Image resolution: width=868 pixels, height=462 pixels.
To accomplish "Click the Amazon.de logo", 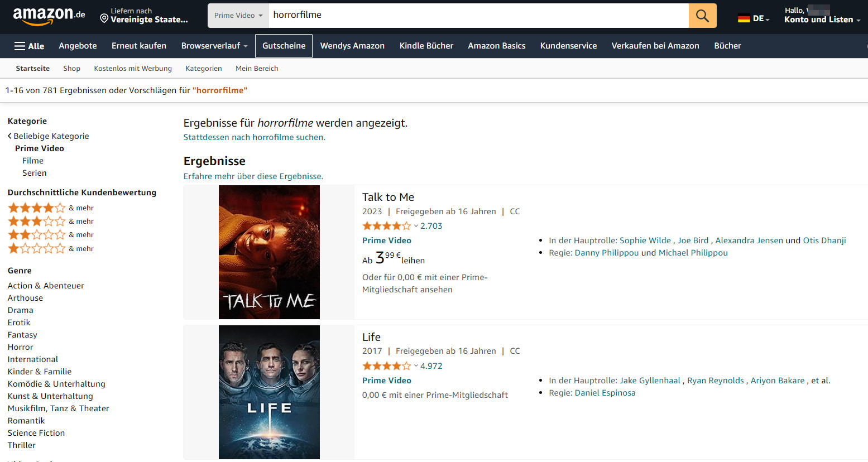I will pyautogui.click(x=49, y=16).
